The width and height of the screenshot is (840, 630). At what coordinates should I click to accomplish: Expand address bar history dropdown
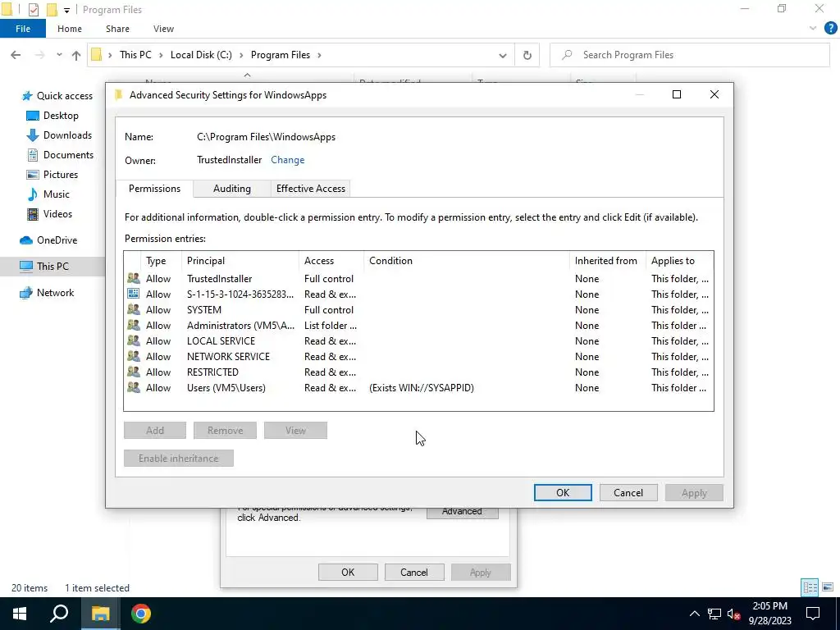click(503, 55)
